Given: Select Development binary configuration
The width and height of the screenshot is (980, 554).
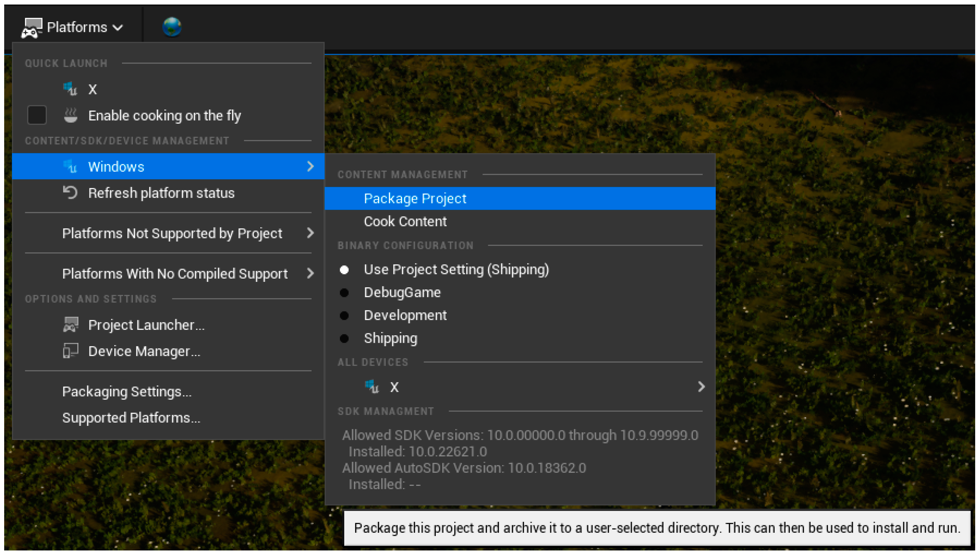Looking at the screenshot, I should [x=405, y=315].
